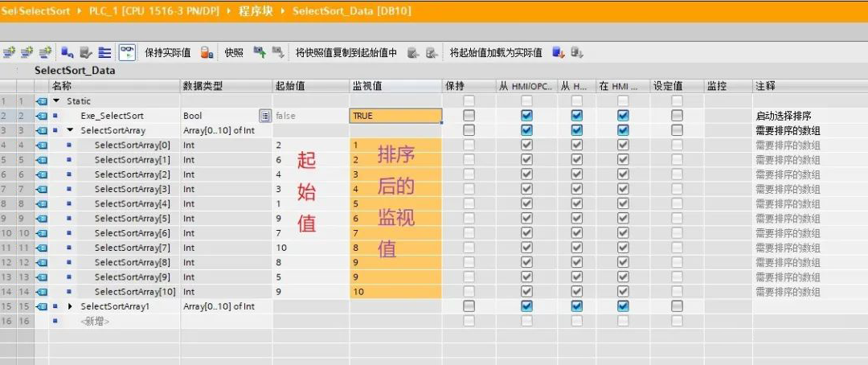Click first icon right of 将快照值复制到起始值中
Image resolution: width=868 pixels, height=365 pixels.
413,52
